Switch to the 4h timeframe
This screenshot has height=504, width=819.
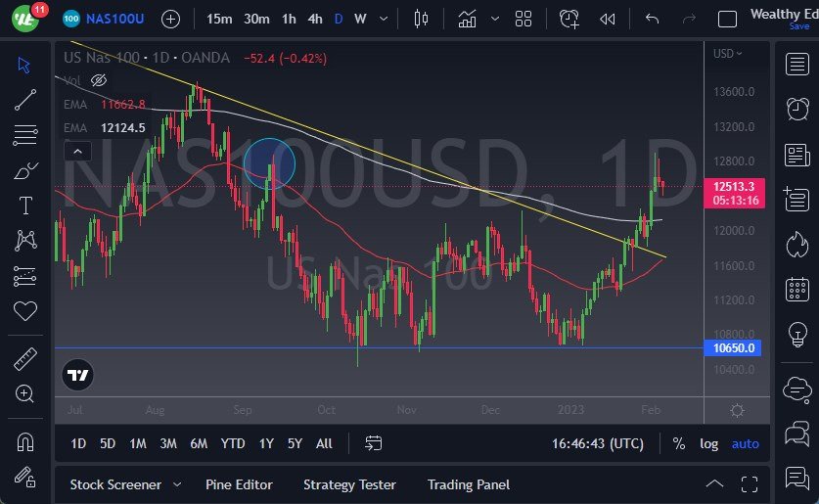click(314, 19)
